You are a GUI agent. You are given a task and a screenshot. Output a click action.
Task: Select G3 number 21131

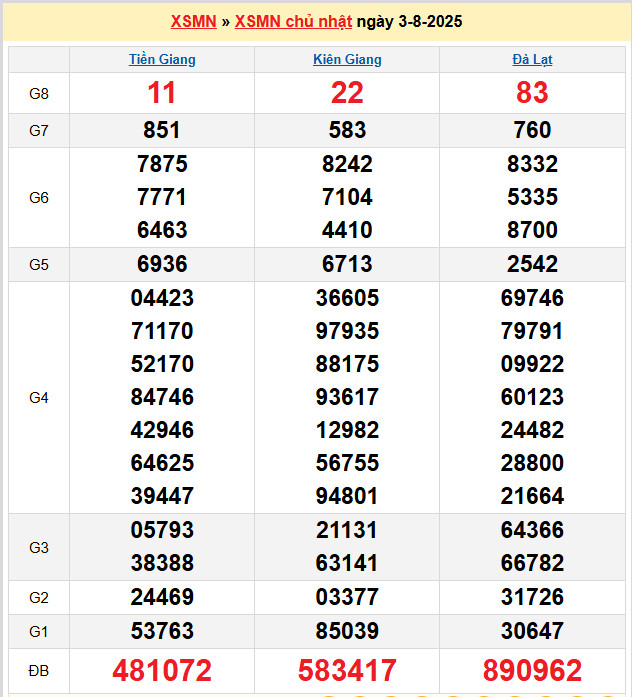point(347,530)
